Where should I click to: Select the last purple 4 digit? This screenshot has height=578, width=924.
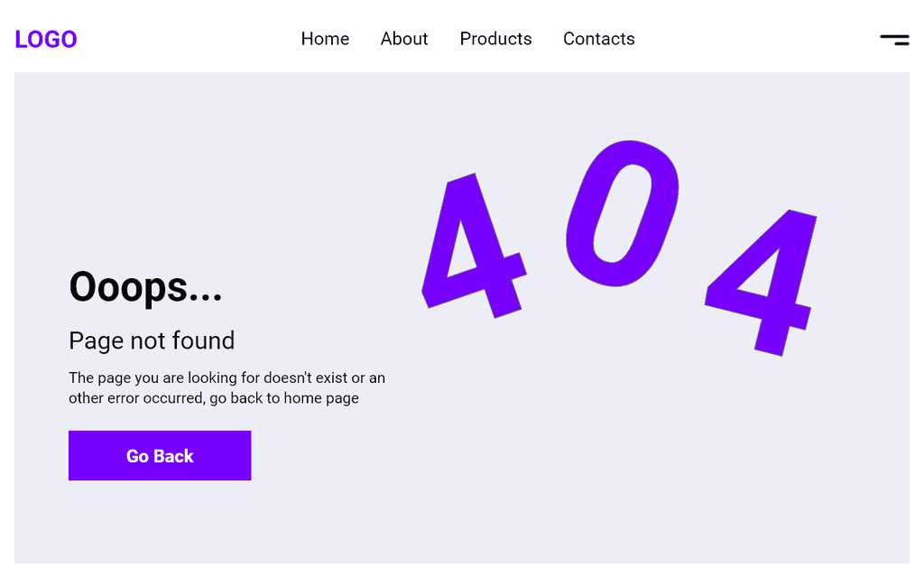(762, 283)
